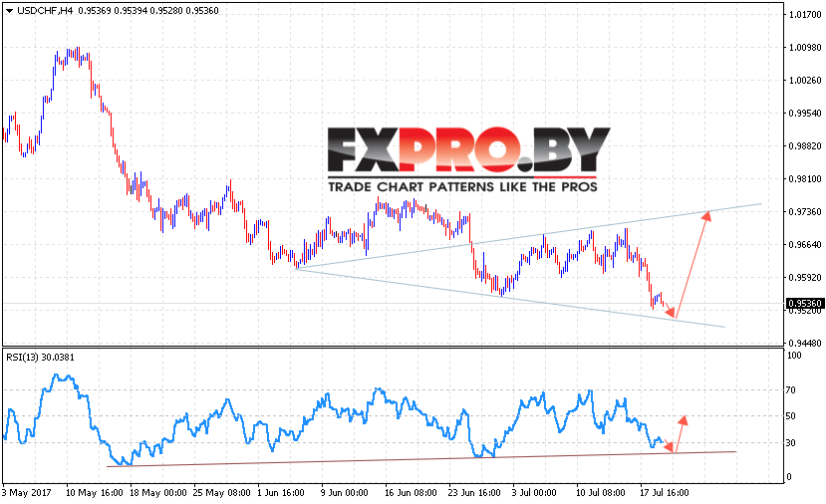Click the 1.01700 price scale label
826x504 pixels.
pos(805,15)
